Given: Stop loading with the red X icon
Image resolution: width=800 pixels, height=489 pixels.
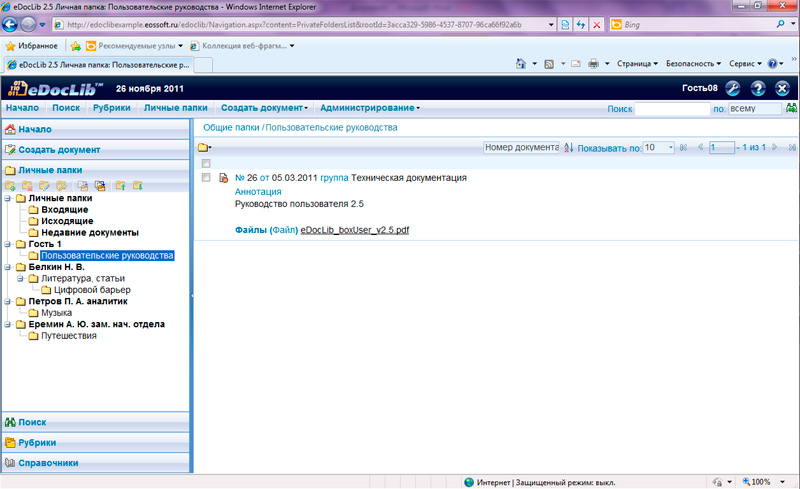Looking at the screenshot, I should coord(596,25).
